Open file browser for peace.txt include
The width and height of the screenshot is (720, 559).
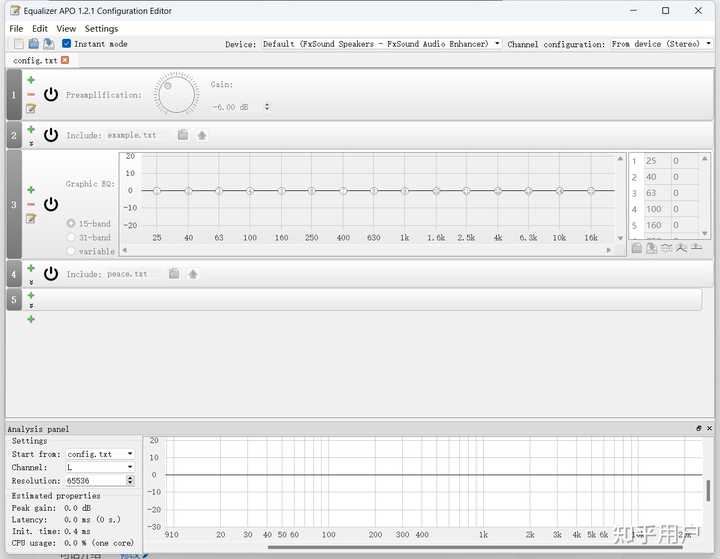174,274
